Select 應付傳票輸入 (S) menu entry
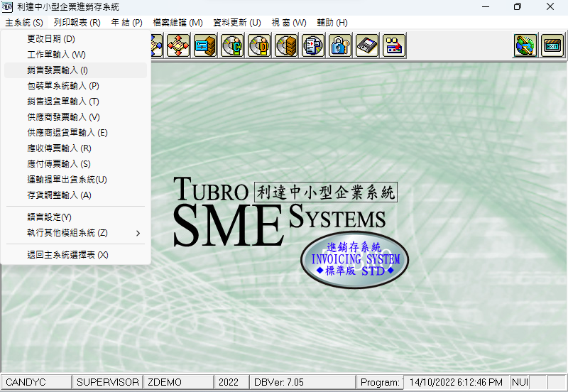The height and width of the screenshot is (392, 568). point(75,163)
